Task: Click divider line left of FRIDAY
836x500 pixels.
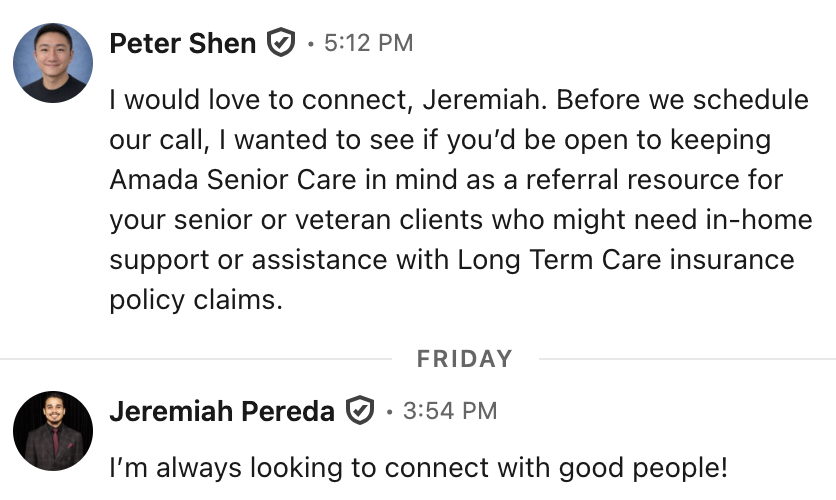Action: tap(200, 358)
